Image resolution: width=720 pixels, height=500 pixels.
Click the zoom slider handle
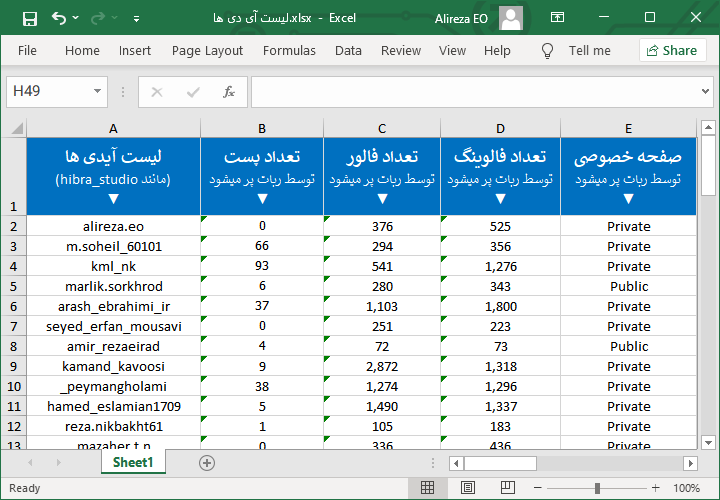pos(597,488)
